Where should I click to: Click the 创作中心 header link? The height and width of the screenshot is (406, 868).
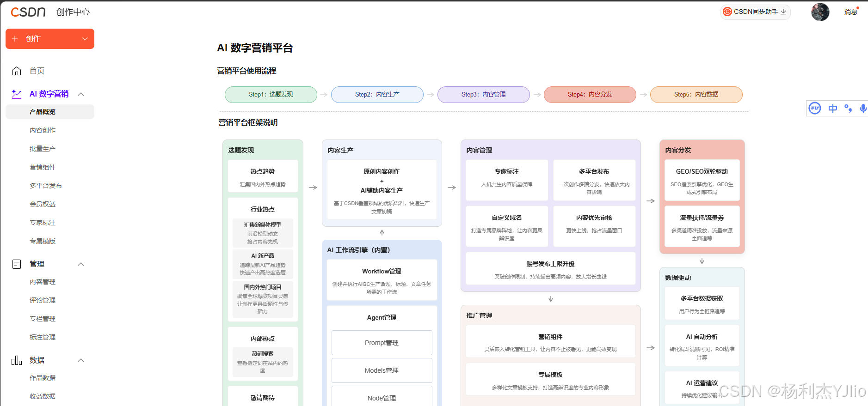point(73,12)
